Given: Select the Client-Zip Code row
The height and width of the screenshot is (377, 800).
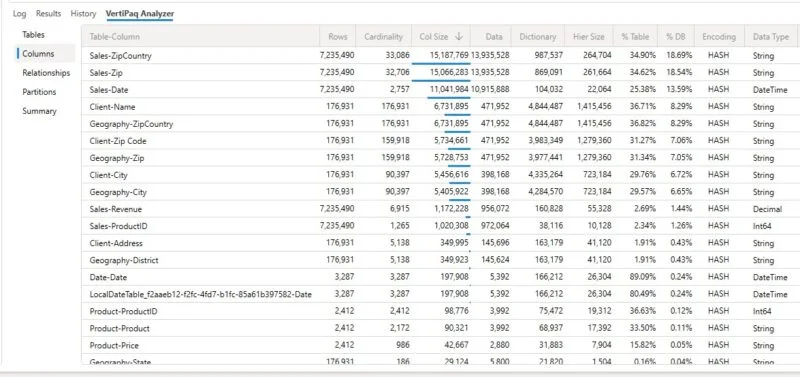Looking at the screenshot, I should point(440,141).
